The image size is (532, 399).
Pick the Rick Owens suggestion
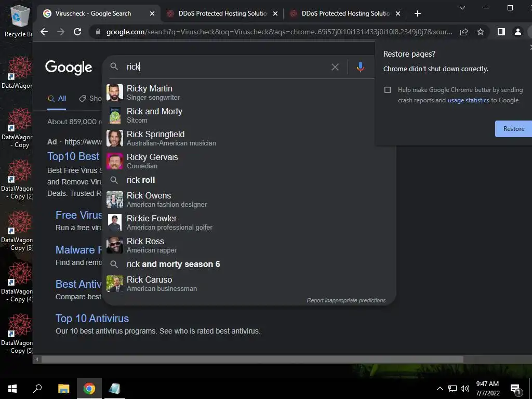[249, 199]
